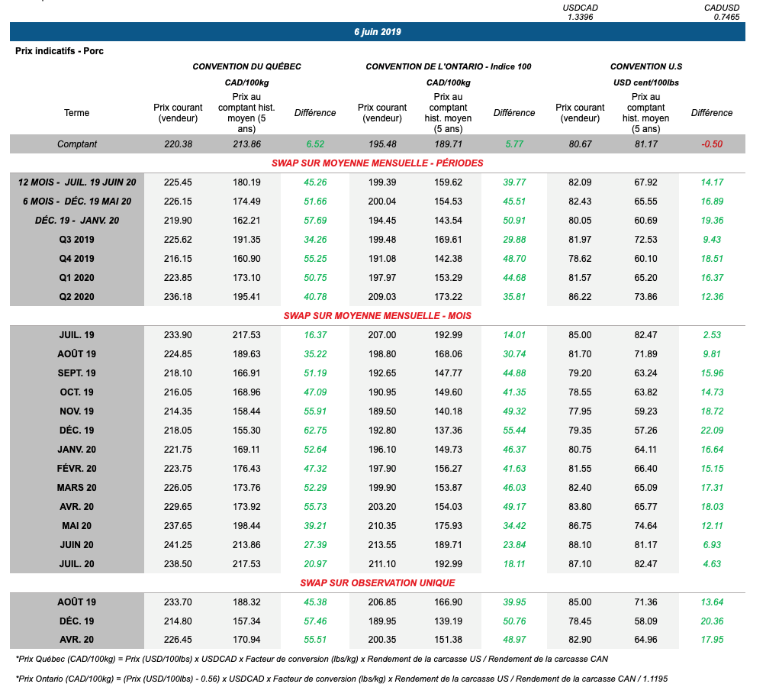Image resolution: width=766 pixels, height=700 pixels.
Task: Select the "CONVENTION DE L'ONTARIO - Indice 100" header
Action: (x=448, y=66)
